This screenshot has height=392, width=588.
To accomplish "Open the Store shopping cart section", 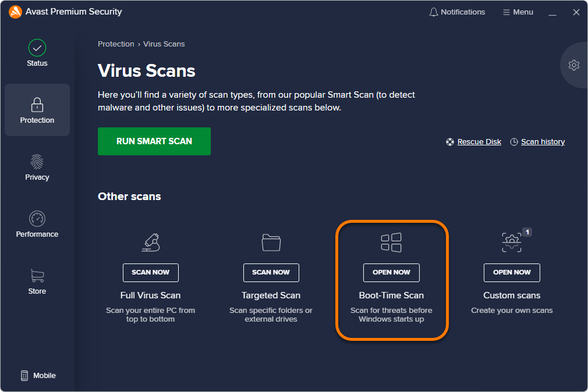I will tap(37, 276).
